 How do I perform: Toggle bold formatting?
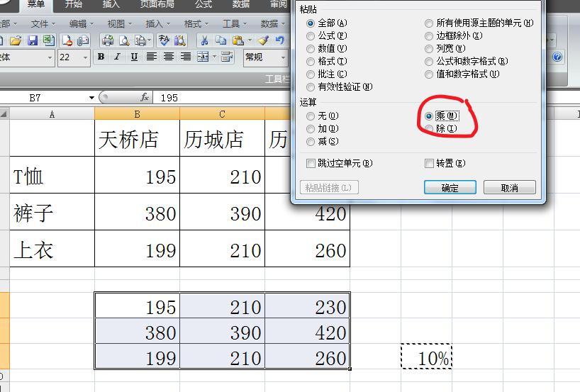(101, 57)
